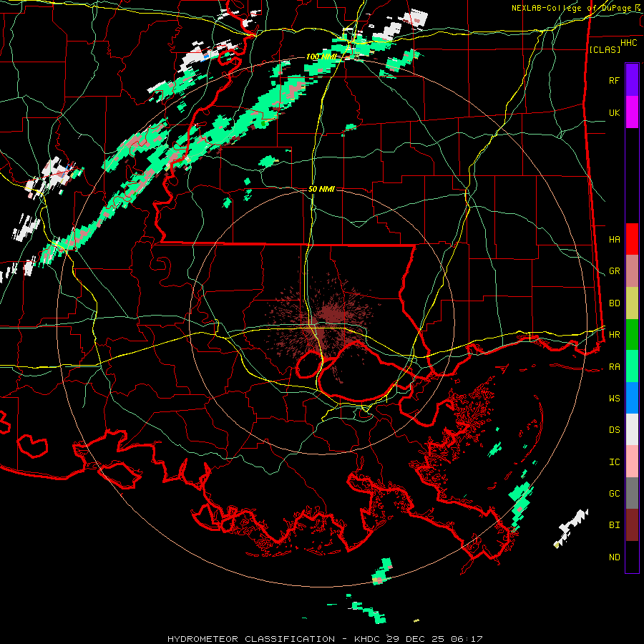Click the dark red BI legend swatch
The width and height of the screenshot is (644, 644).
632,525
